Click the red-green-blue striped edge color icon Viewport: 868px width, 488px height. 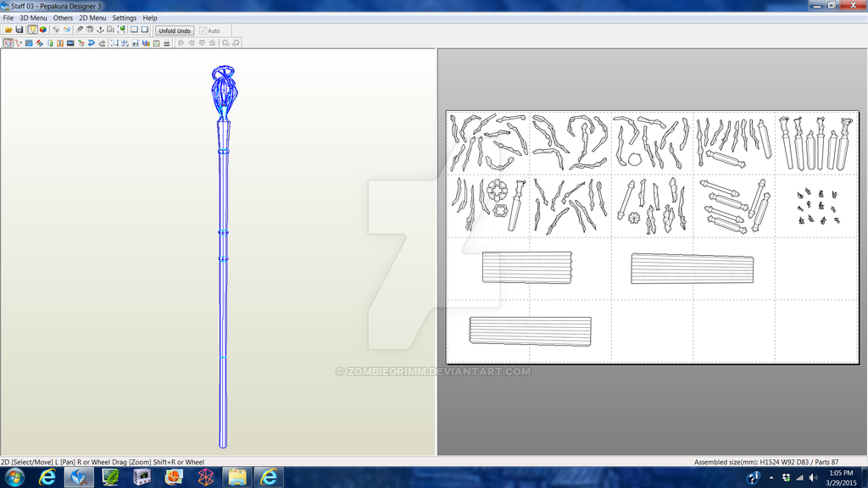point(39,43)
